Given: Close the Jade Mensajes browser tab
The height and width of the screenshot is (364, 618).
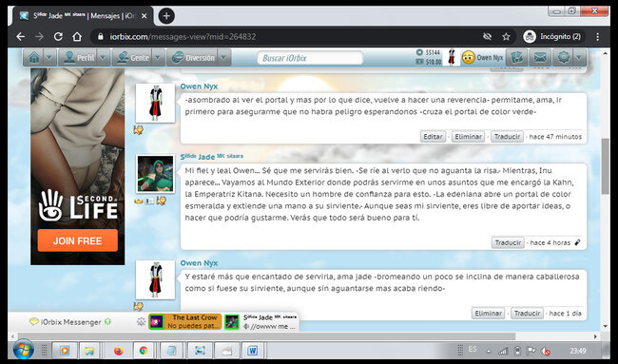Looking at the screenshot, I should tap(145, 16).
